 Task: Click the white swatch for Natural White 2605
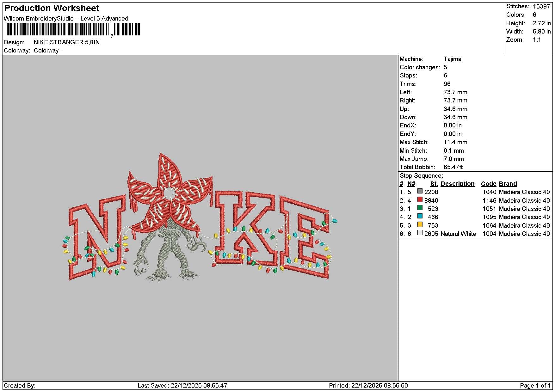(420, 233)
